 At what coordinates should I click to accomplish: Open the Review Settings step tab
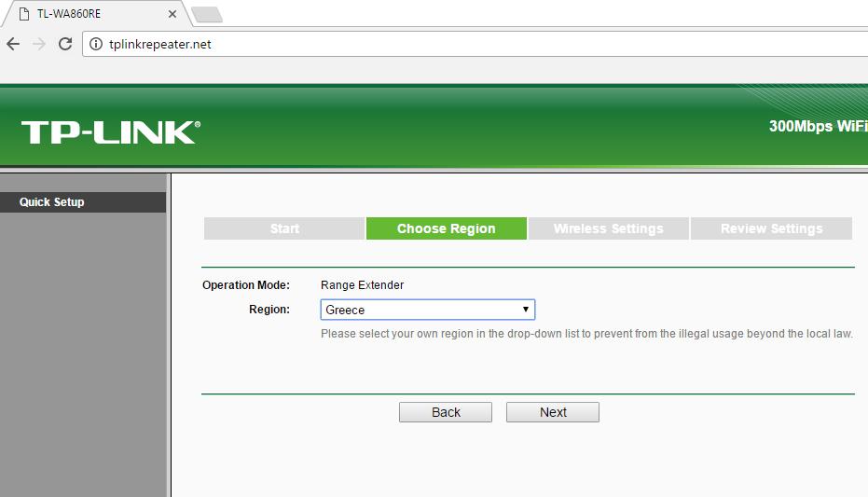(771, 228)
